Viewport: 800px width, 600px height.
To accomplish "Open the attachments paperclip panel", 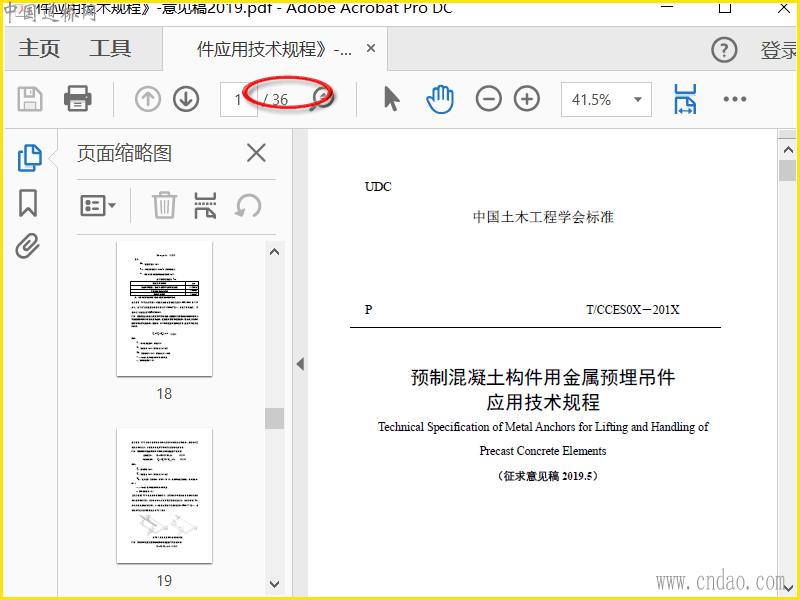I will click(x=28, y=246).
